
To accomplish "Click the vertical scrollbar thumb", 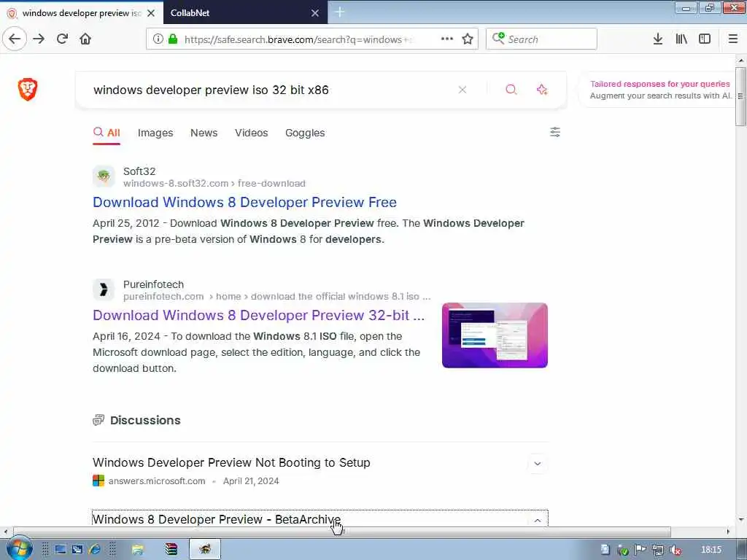I will 740,96.
